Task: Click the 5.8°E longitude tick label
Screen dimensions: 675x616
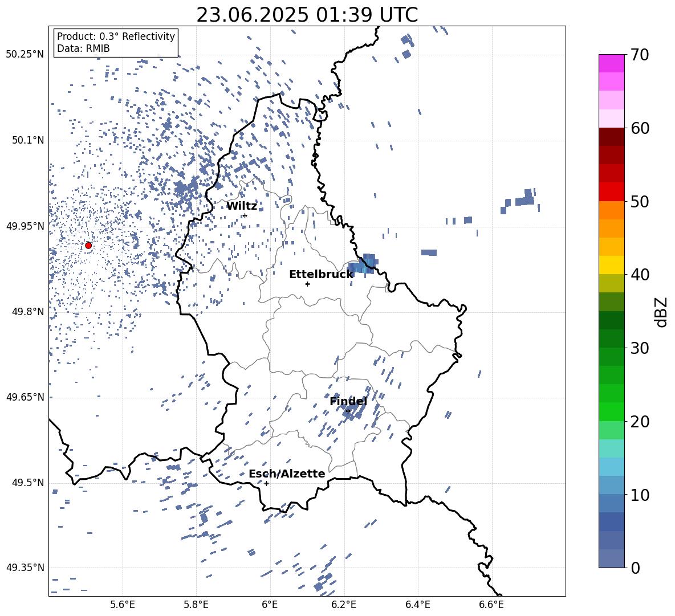Action: 196,605
